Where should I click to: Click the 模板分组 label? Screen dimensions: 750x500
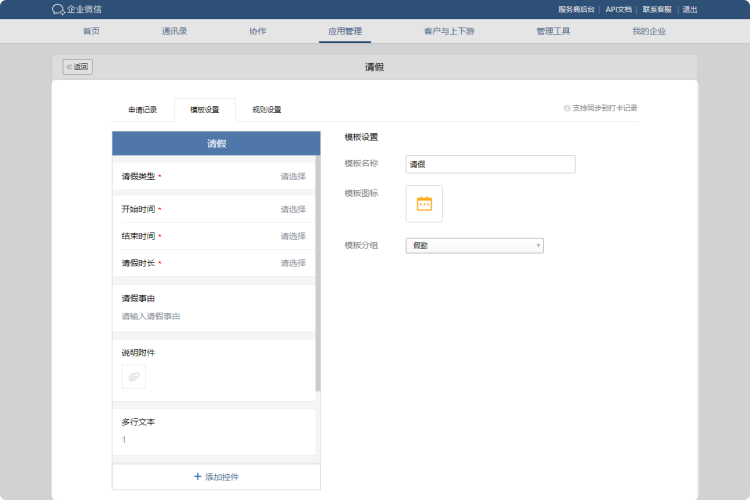361,245
